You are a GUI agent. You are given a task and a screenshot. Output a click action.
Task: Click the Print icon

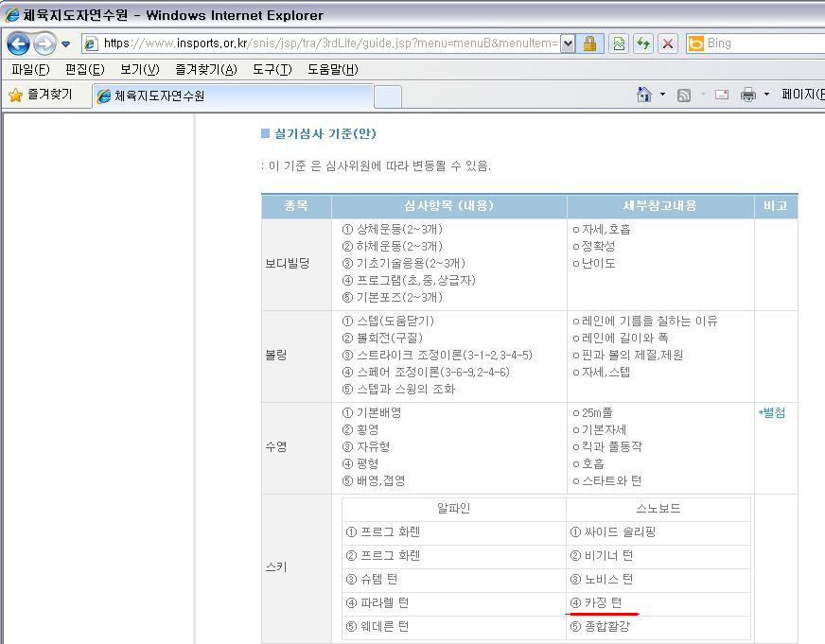(x=748, y=95)
